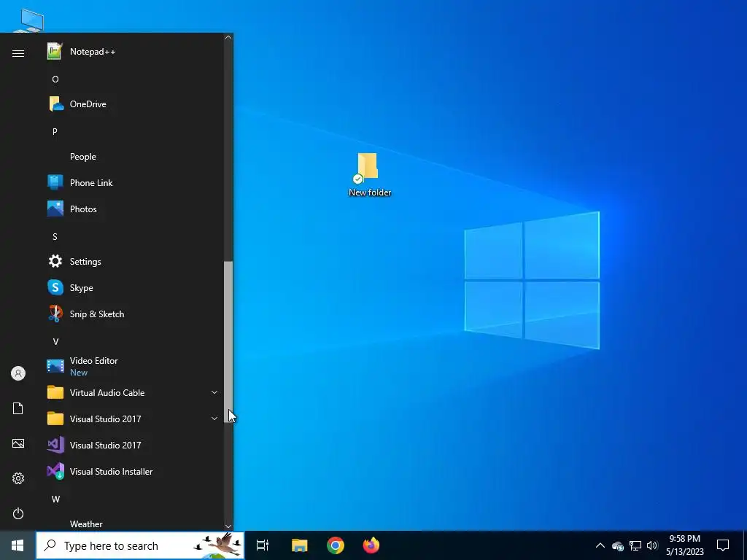Open Documents from Start sidebar
This screenshot has height=560, width=747.
pyautogui.click(x=18, y=408)
